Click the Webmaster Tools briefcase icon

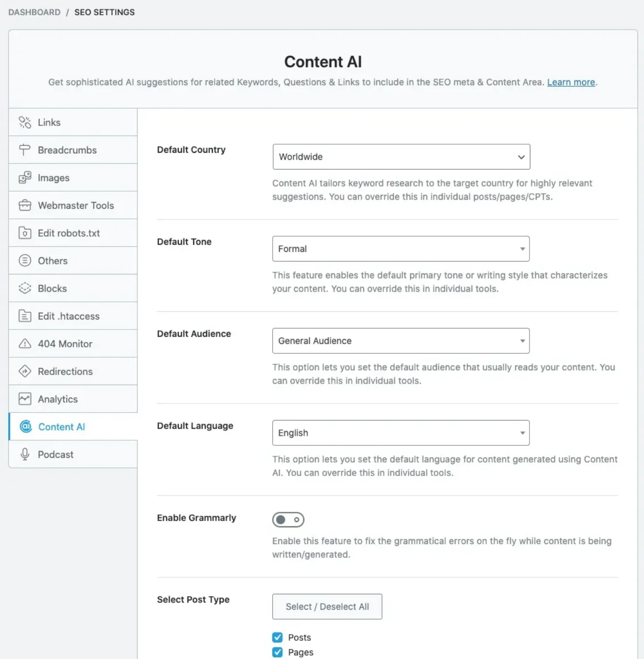coord(25,205)
